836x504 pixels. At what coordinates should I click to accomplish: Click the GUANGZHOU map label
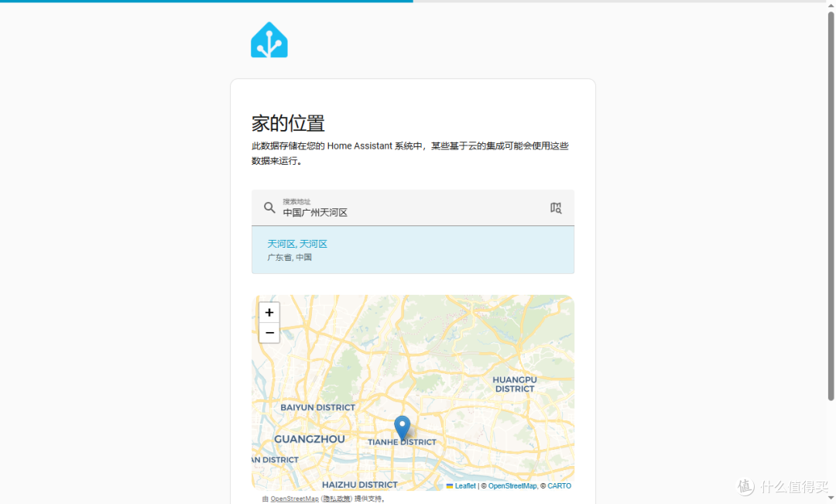(x=309, y=440)
